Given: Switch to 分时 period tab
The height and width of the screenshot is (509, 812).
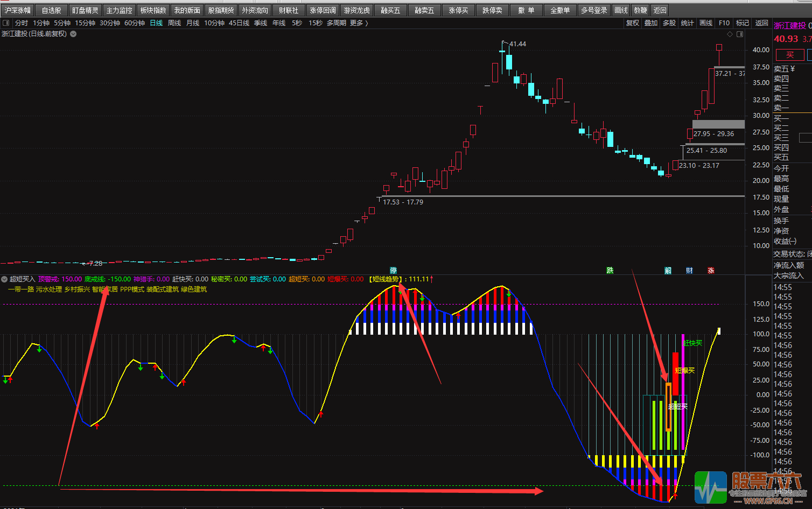Looking at the screenshot, I should point(22,23).
